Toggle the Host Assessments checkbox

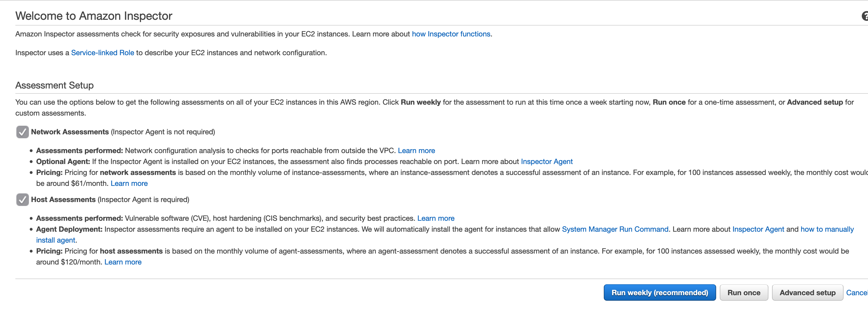pos(22,200)
